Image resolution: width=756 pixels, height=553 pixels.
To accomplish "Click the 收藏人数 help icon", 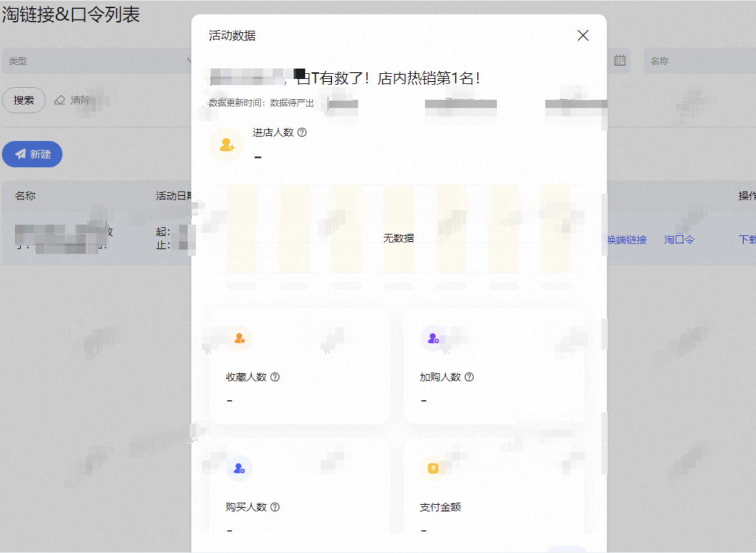I will 275,377.
